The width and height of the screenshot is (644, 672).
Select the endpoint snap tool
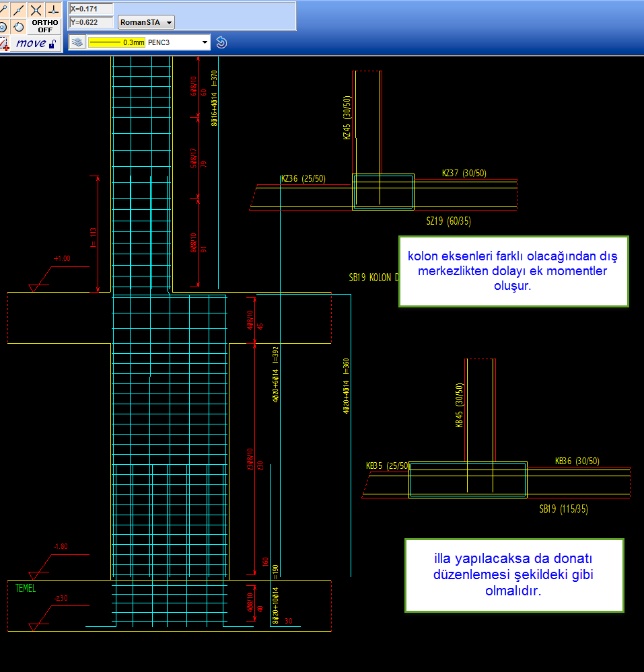(x=3, y=9)
